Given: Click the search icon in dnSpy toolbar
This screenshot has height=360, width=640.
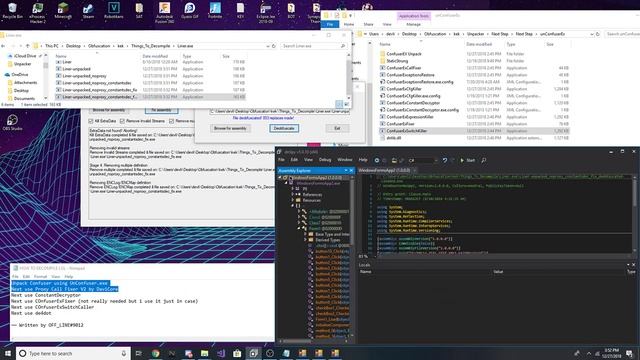Looking at the screenshot, I should 484,160.
